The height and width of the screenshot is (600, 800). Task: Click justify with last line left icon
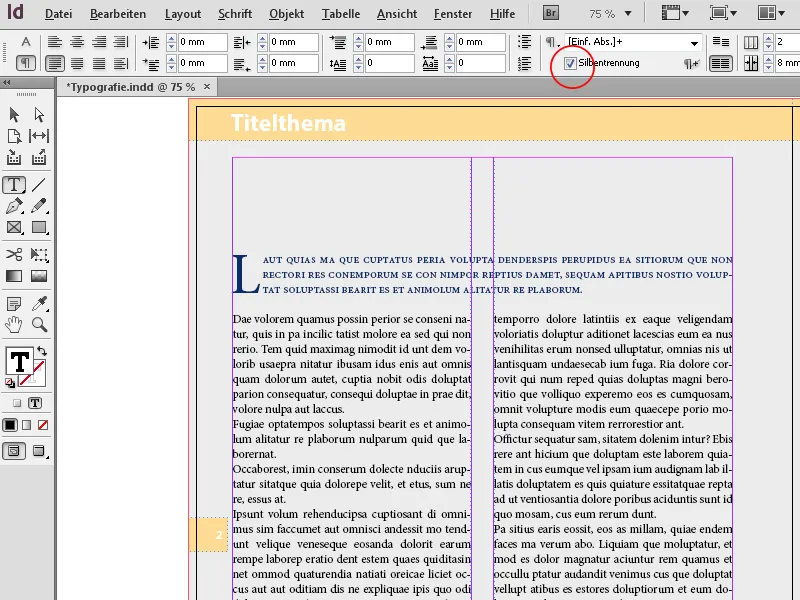tap(55, 63)
